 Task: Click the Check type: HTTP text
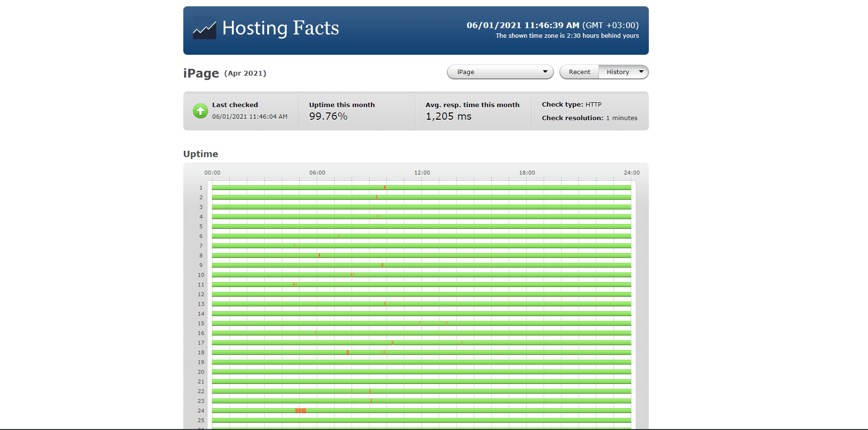(x=572, y=104)
